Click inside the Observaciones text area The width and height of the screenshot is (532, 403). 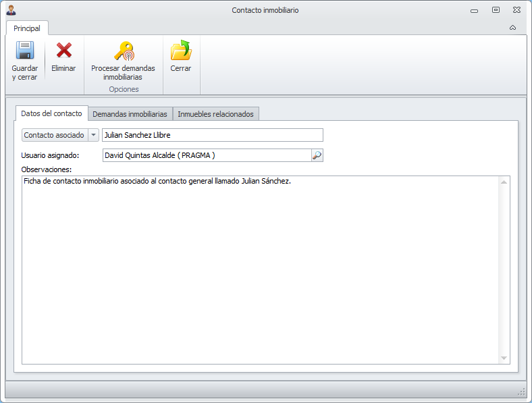260,270
